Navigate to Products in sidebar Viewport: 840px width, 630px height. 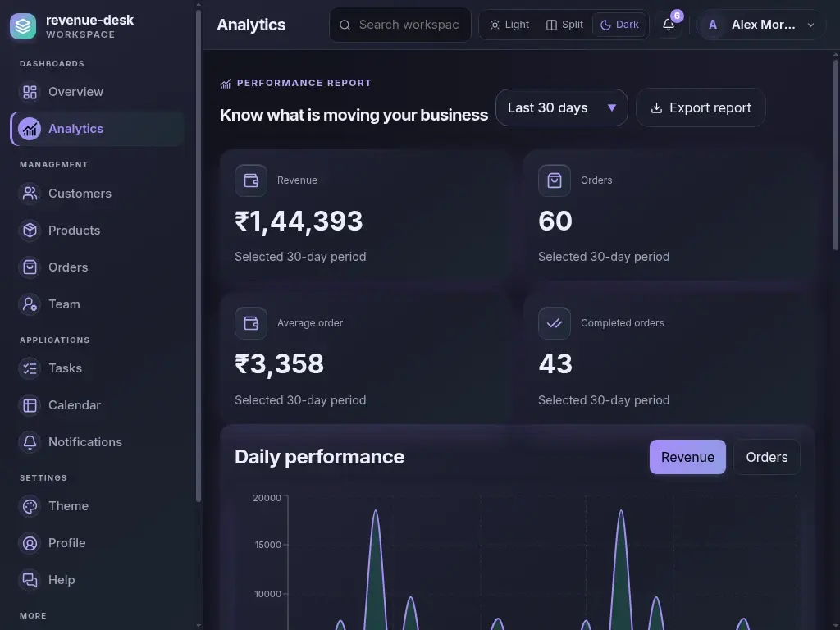98,231
